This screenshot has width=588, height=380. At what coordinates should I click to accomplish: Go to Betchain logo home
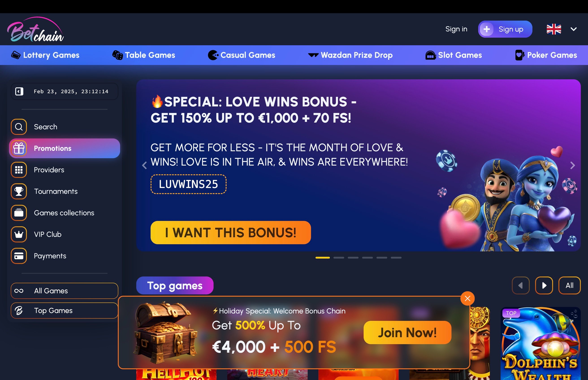tap(36, 29)
